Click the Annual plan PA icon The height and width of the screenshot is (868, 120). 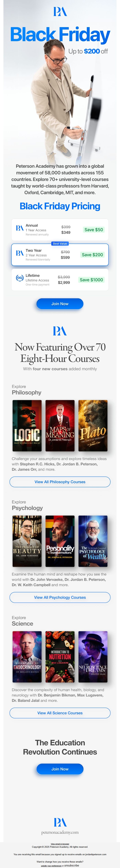(20, 228)
